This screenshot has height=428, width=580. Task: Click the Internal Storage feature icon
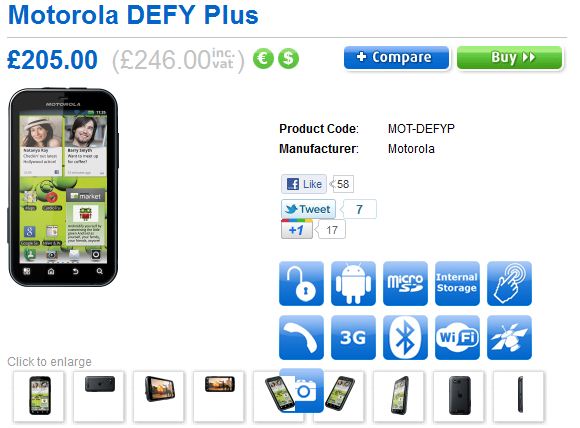pyautogui.click(x=457, y=284)
